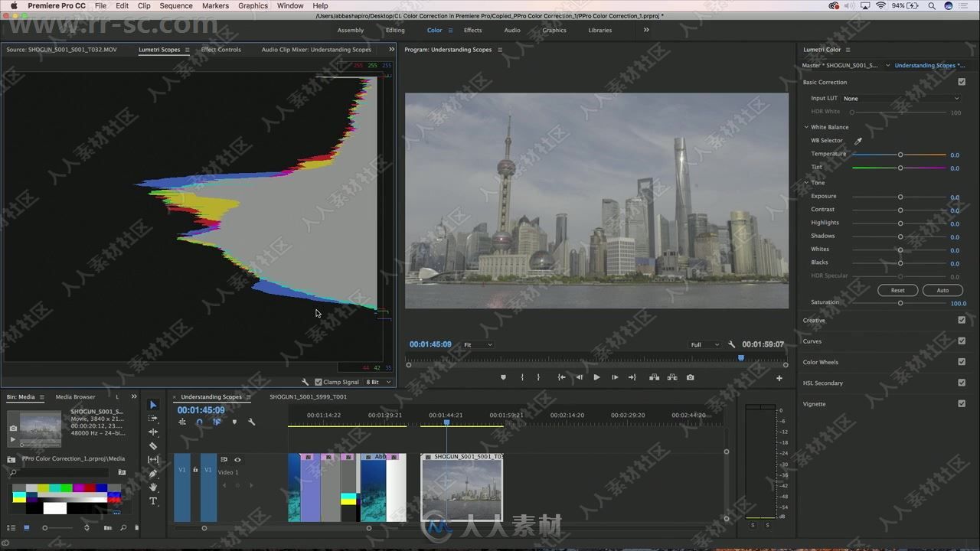Open the Fit zoom level dropdown

[477, 345]
